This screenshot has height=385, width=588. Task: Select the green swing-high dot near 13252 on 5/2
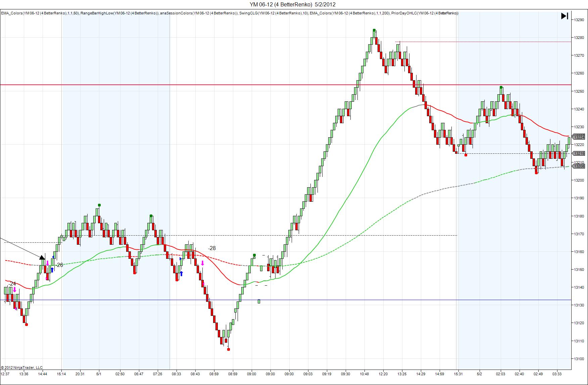point(501,87)
